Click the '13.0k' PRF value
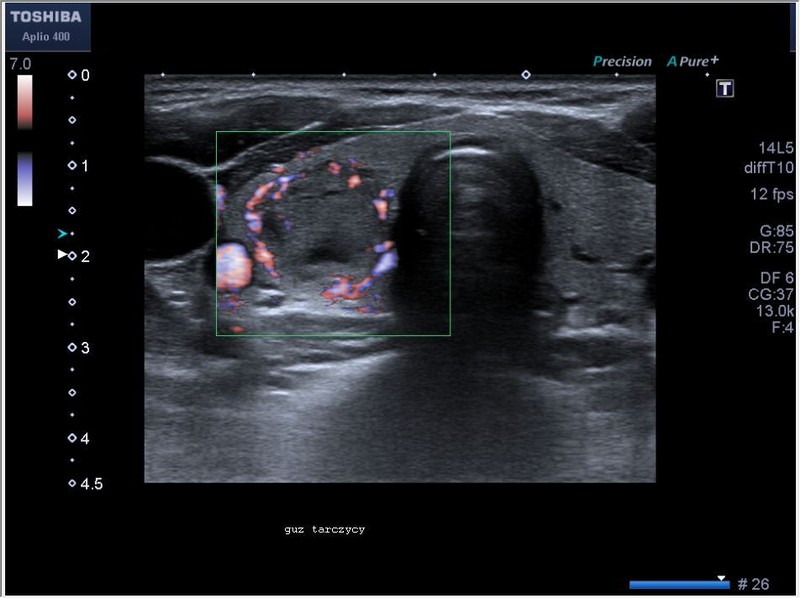 click(774, 311)
